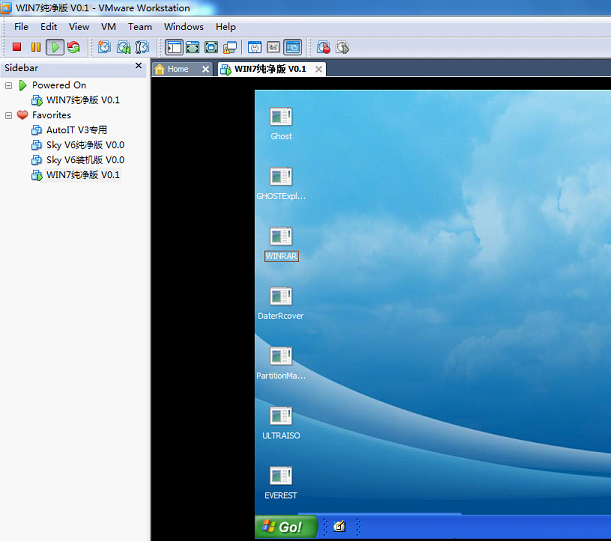The height and width of the screenshot is (542, 611).
Task: Take a snapshot with the snapshot toolbar icon
Action: coord(104,47)
